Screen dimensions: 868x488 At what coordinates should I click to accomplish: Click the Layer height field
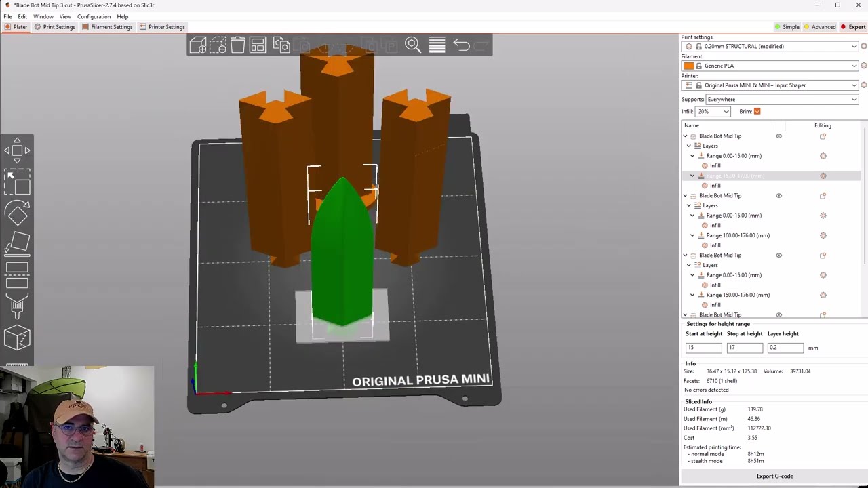[x=785, y=348]
